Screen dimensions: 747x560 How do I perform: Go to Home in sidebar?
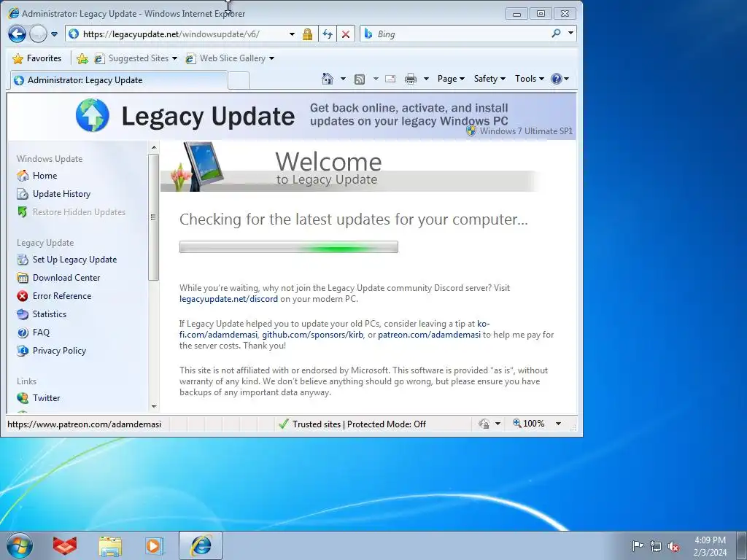pyautogui.click(x=44, y=175)
